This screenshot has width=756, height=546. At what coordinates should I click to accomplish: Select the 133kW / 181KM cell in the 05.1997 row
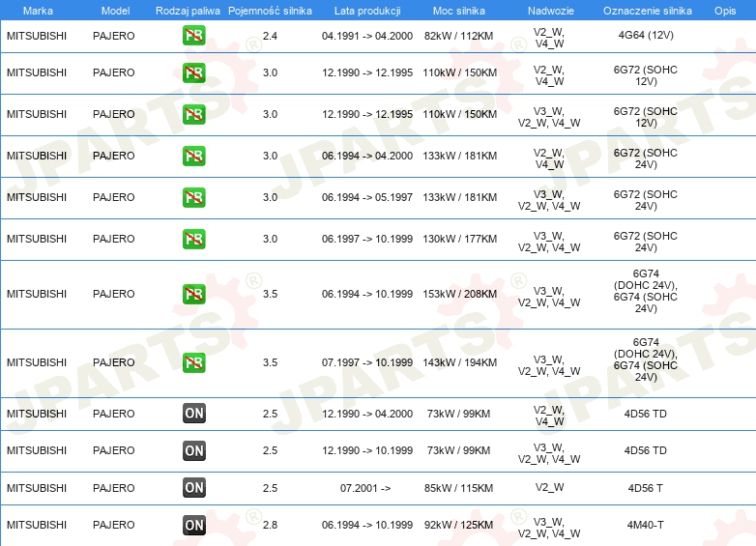pyautogui.click(x=459, y=197)
